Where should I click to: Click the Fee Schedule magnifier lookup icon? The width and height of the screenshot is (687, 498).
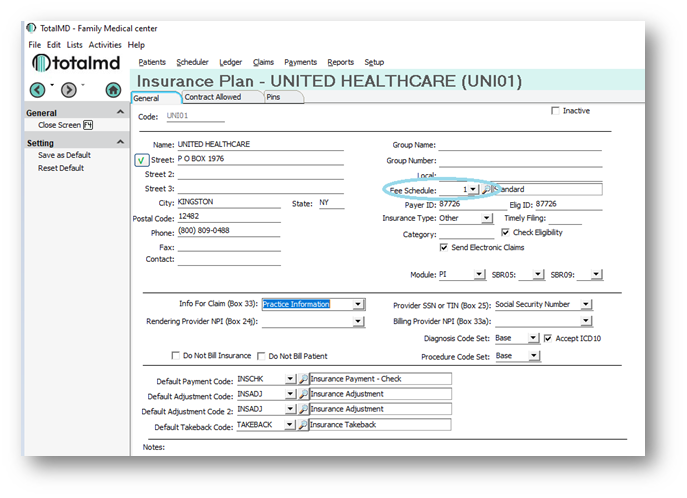(x=486, y=189)
